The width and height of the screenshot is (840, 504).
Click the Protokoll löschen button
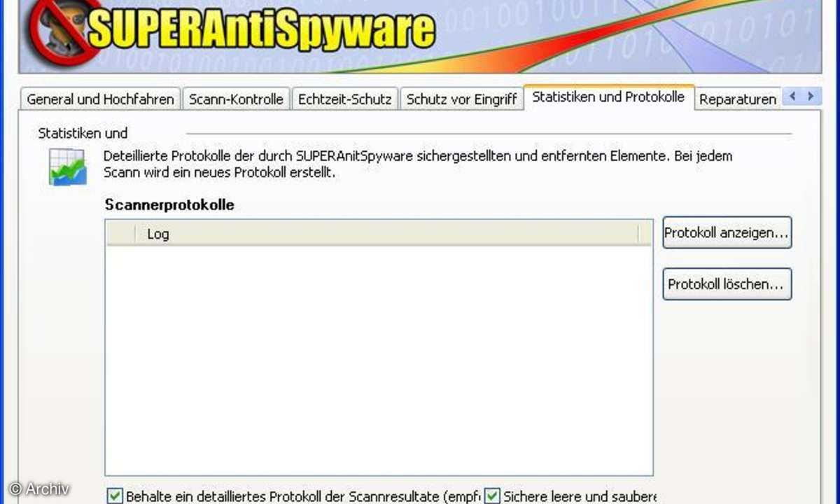coord(727,284)
